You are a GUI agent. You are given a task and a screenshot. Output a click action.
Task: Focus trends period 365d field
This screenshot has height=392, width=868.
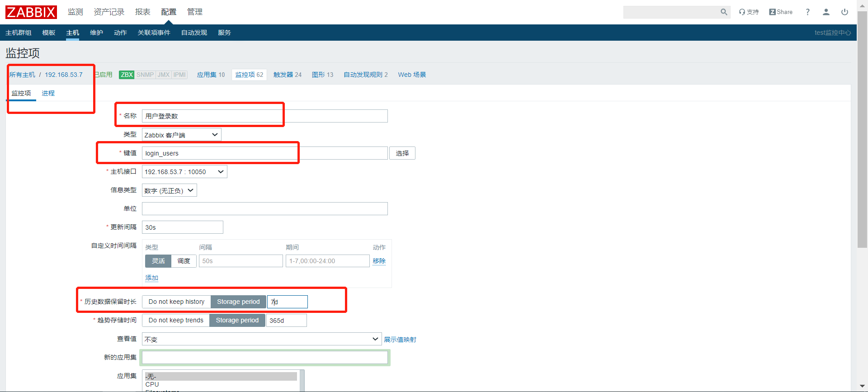point(287,320)
